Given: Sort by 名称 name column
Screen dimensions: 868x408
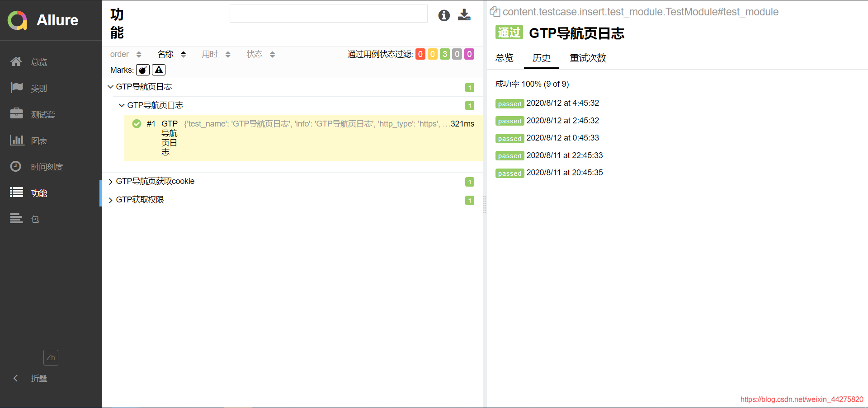Looking at the screenshot, I should pos(171,54).
